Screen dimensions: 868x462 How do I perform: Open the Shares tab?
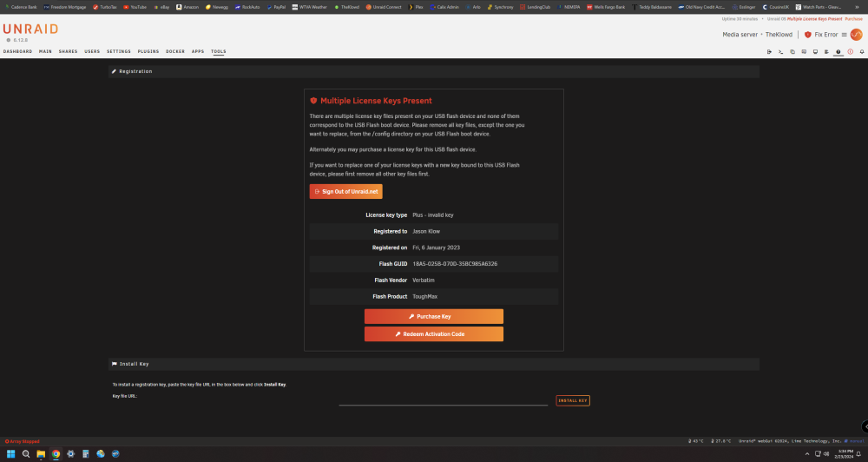click(x=68, y=51)
